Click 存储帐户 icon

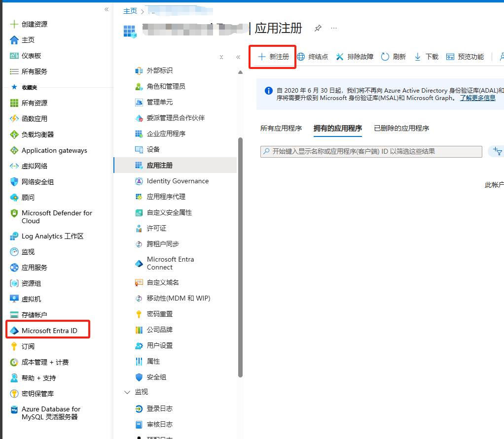click(14, 315)
